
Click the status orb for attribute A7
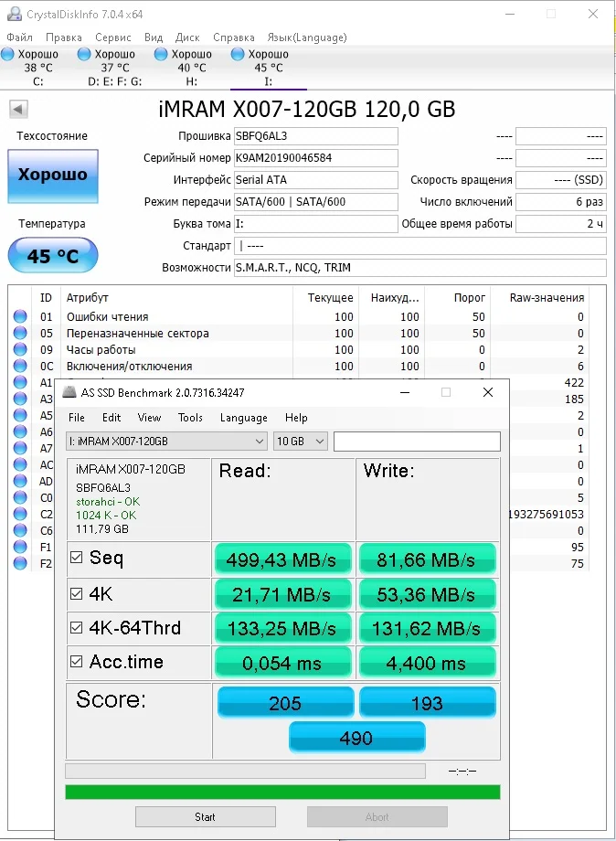pyautogui.click(x=20, y=448)
